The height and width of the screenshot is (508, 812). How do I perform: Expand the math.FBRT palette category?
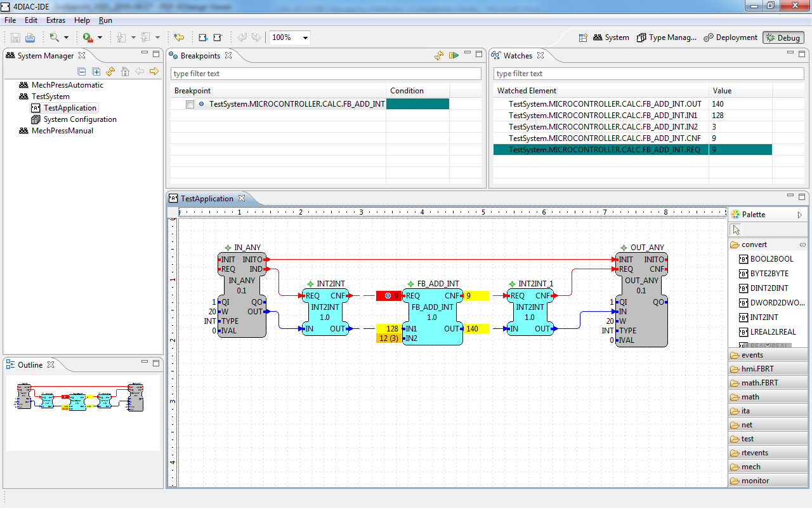click(x=760, y=382)
